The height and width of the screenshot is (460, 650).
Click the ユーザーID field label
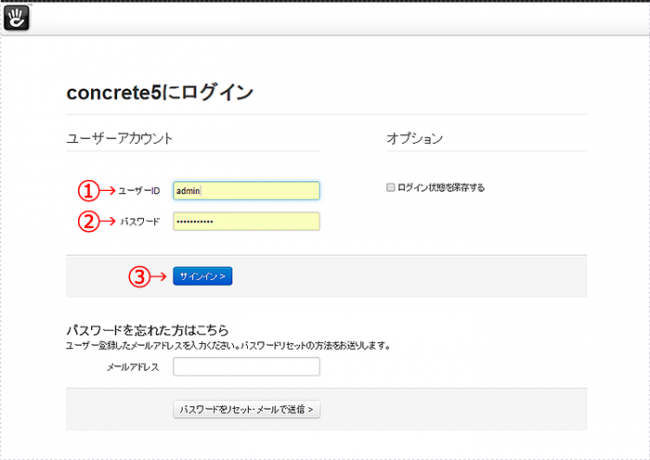(139, 190)
